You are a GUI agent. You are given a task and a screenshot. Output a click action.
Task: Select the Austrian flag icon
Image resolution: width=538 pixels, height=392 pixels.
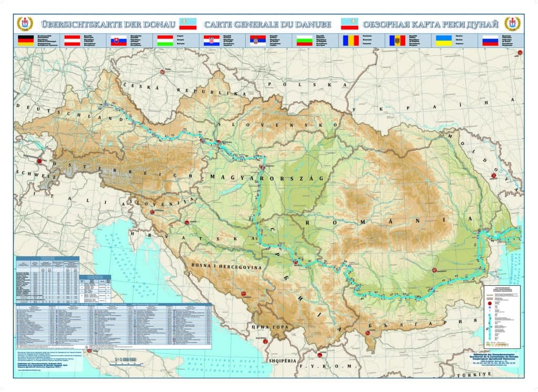[x=72, y=40]
